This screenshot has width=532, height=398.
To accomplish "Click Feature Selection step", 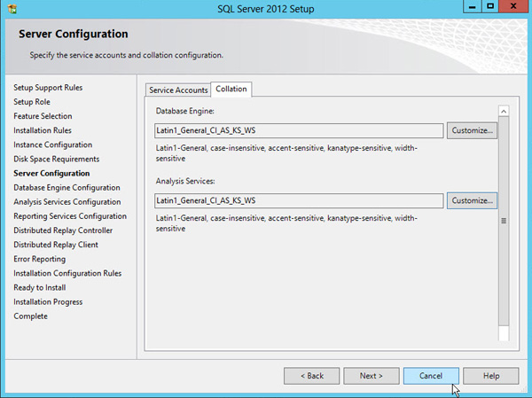I will click(43, 116).
